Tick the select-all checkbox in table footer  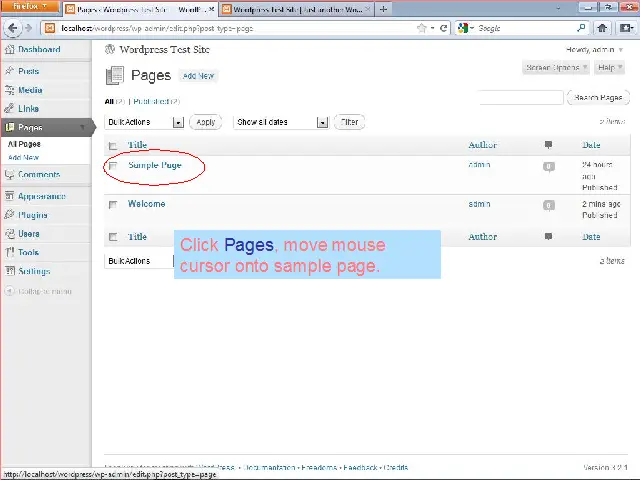coord(113,237)
